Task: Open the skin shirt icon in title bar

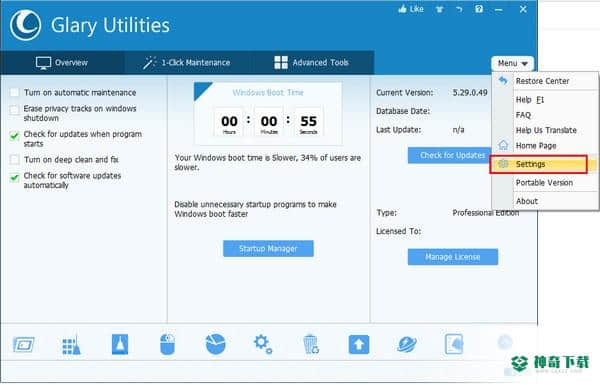Action: click(x=439, y=9)
